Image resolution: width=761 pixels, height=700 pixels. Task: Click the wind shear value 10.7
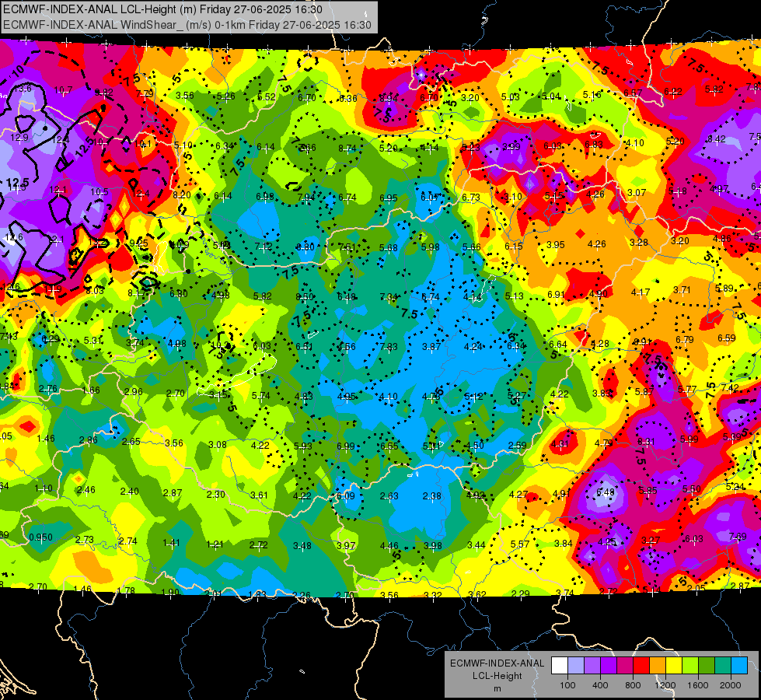pyautogui.click(x=63, y=90)
